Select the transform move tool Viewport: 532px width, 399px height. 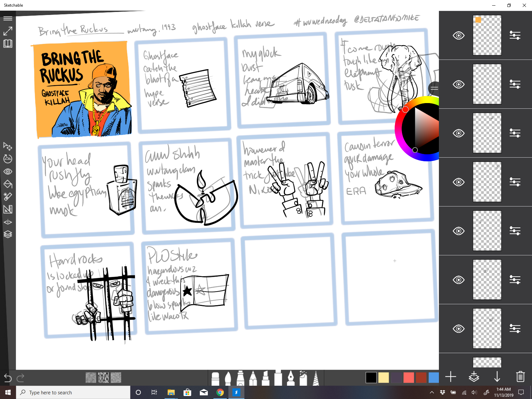point(8,146)
